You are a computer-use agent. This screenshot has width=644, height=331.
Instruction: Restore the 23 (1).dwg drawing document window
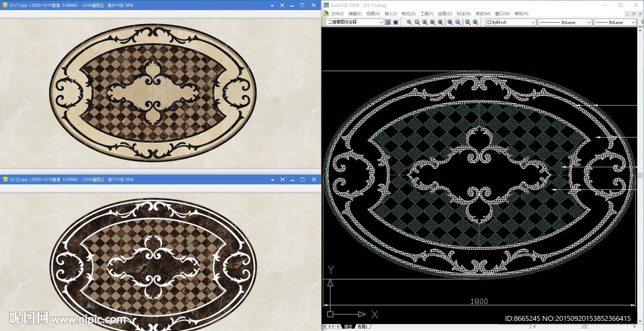click(633, 14)
